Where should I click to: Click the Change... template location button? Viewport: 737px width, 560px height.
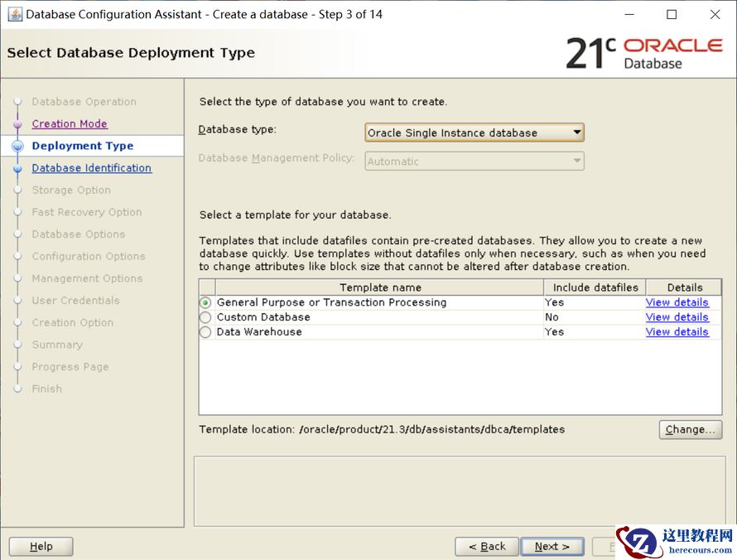(x=690, y=429)
